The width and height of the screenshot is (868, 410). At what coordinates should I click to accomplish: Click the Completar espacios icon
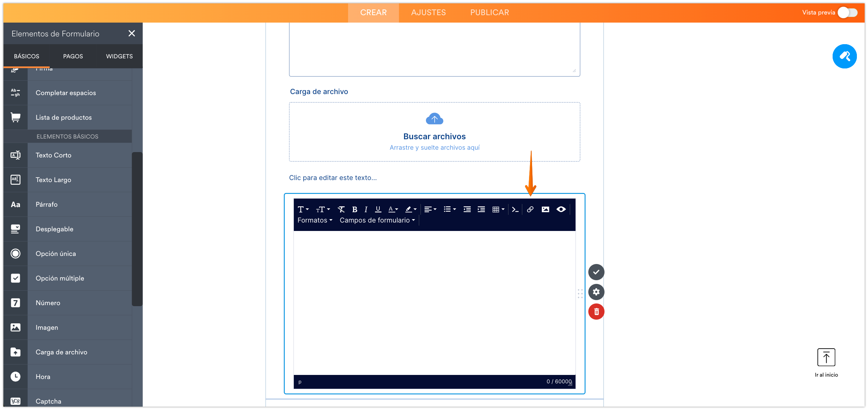pyautogui.click(x=15, y=93)
